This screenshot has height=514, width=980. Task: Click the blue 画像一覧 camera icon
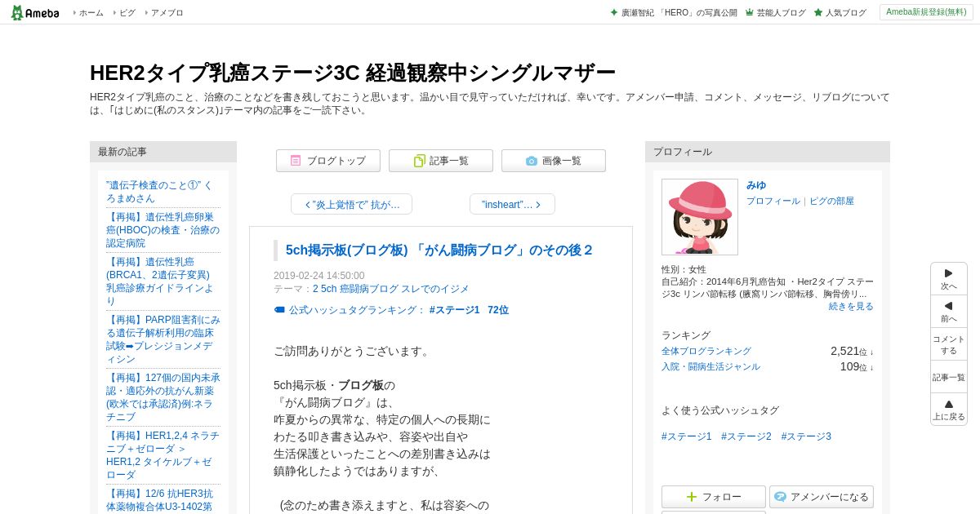coord(532,161)
